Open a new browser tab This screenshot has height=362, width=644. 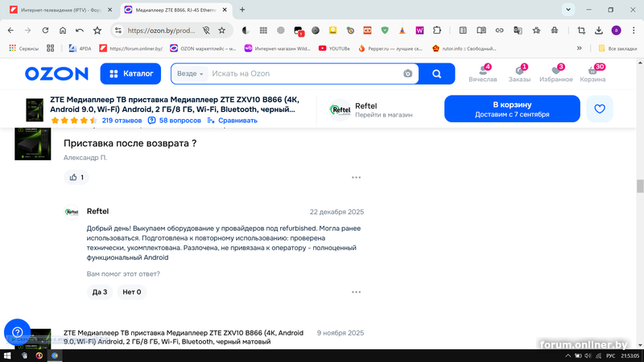click(x=242, y=10)
